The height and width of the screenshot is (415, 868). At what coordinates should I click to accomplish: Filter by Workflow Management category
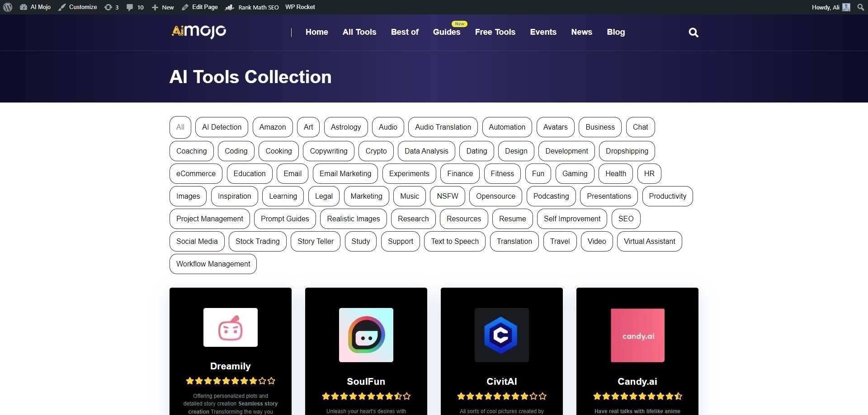[213, 264]
